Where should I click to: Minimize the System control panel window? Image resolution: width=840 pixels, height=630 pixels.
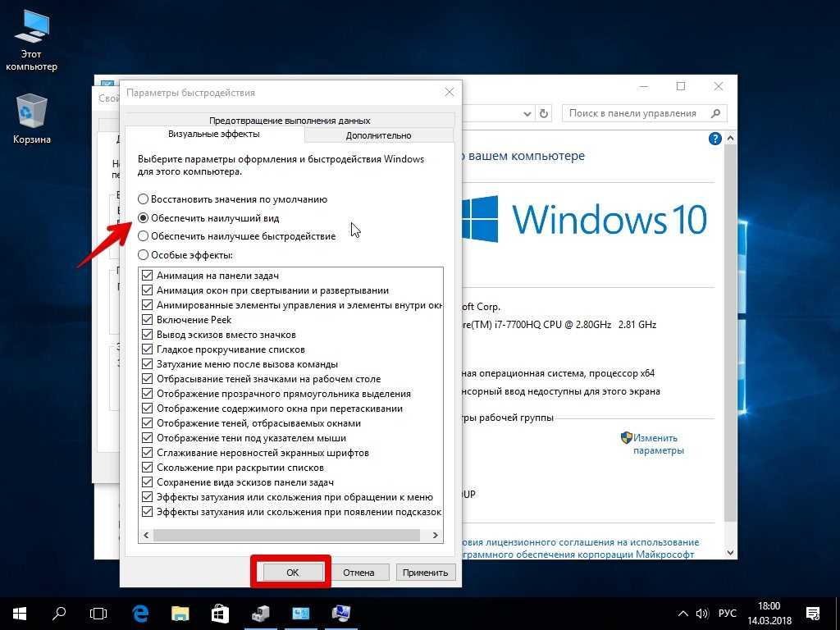pos(645,87)
